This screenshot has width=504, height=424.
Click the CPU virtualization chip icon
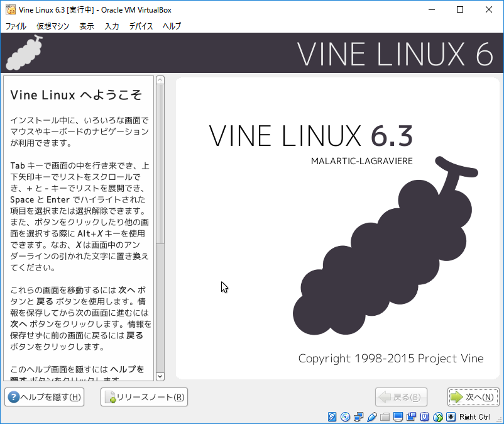[425, 417]
